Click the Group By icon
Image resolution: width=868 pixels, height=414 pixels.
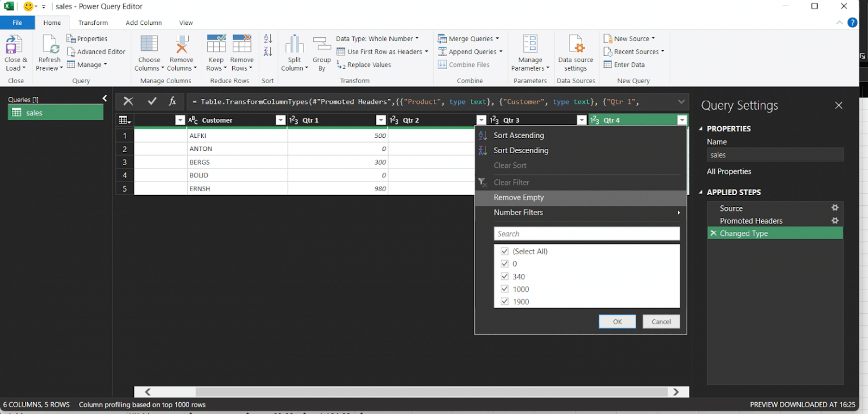[x=322, y=51]
